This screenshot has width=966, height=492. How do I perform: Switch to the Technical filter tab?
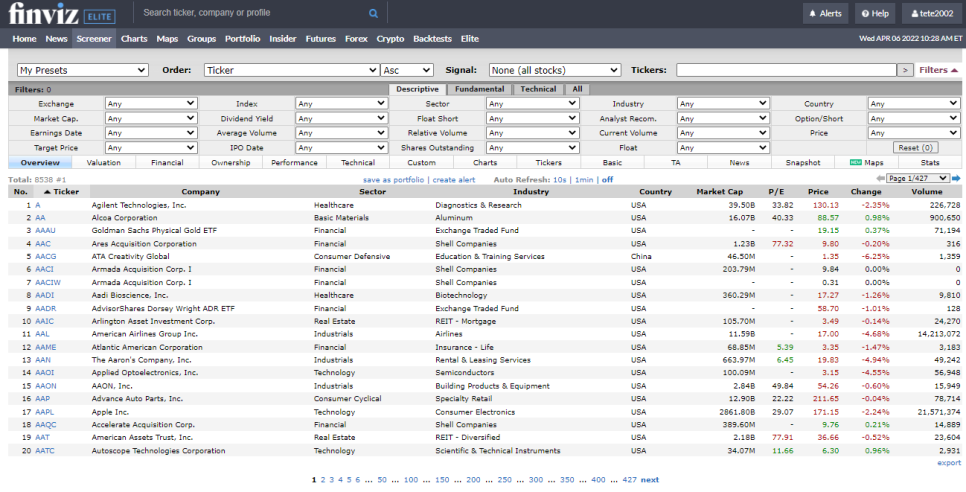538,89
